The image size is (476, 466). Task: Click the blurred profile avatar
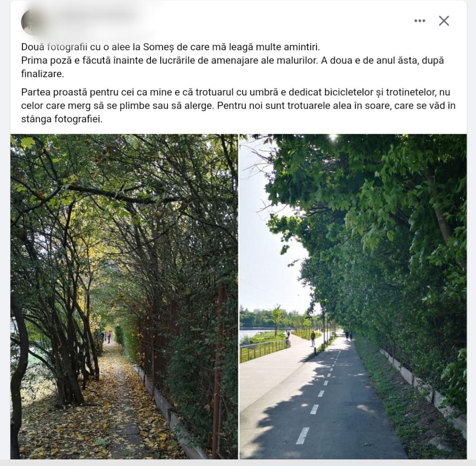33,22
